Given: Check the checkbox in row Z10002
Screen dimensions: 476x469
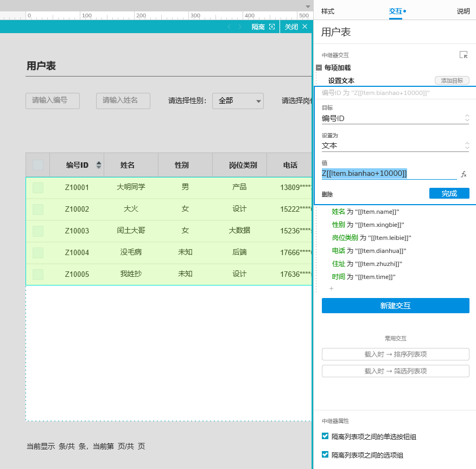Looking at the screenshot, I should [38, 210].
